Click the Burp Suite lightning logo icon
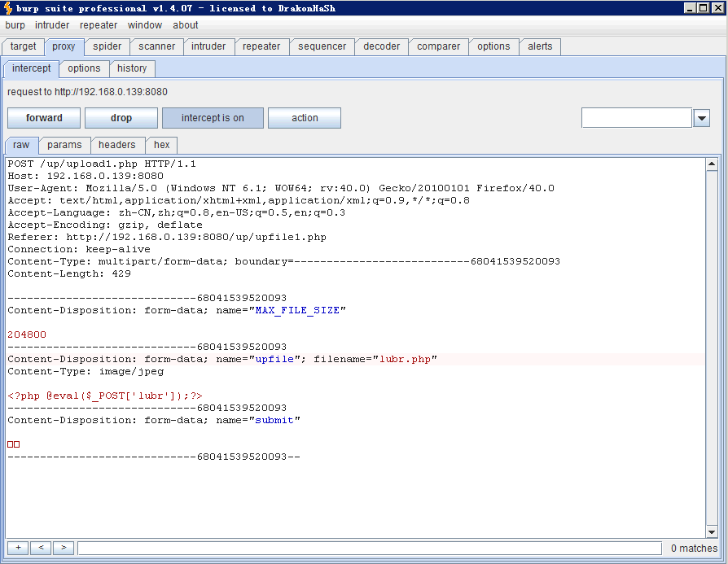 click(x=8, y=8)
